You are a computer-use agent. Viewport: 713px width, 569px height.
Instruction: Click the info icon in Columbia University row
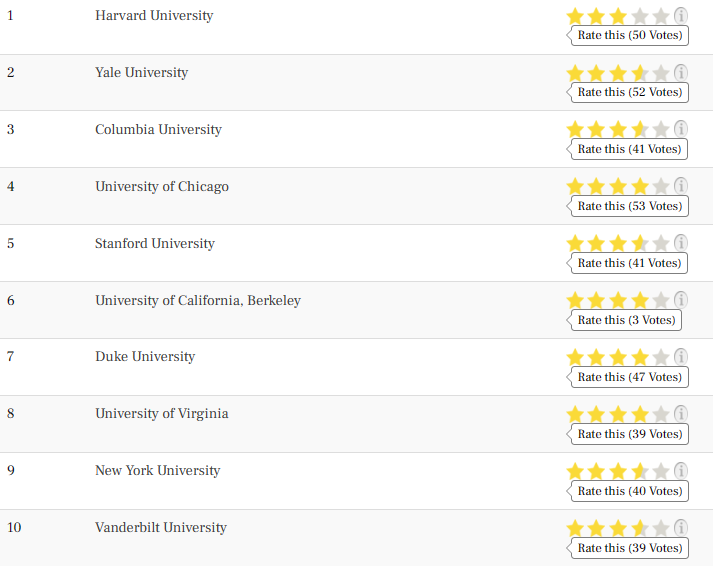tap(680, 129)
